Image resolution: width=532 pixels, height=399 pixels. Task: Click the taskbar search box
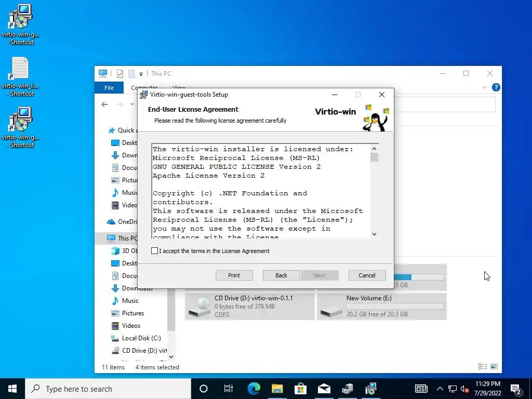(108, 389)
